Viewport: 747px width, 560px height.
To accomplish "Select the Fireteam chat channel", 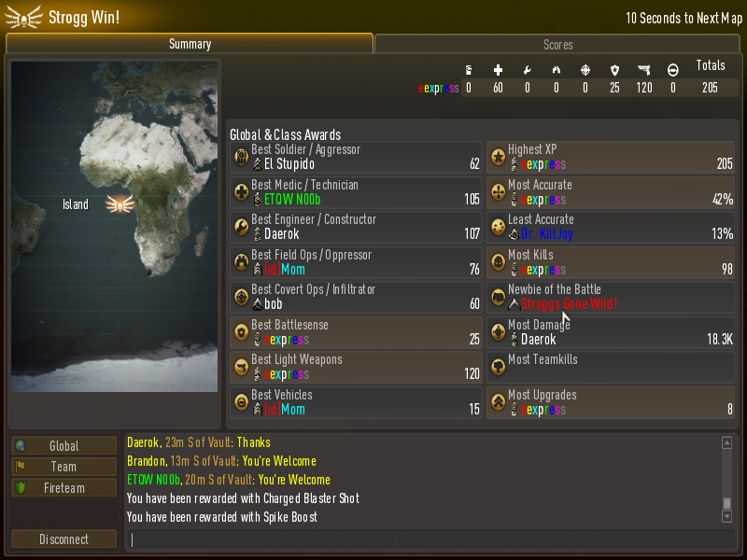I will coord(63,487).
